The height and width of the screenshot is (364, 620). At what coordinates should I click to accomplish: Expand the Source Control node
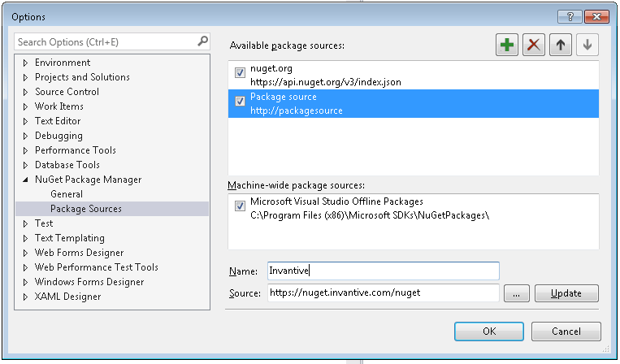click(25, 92)
